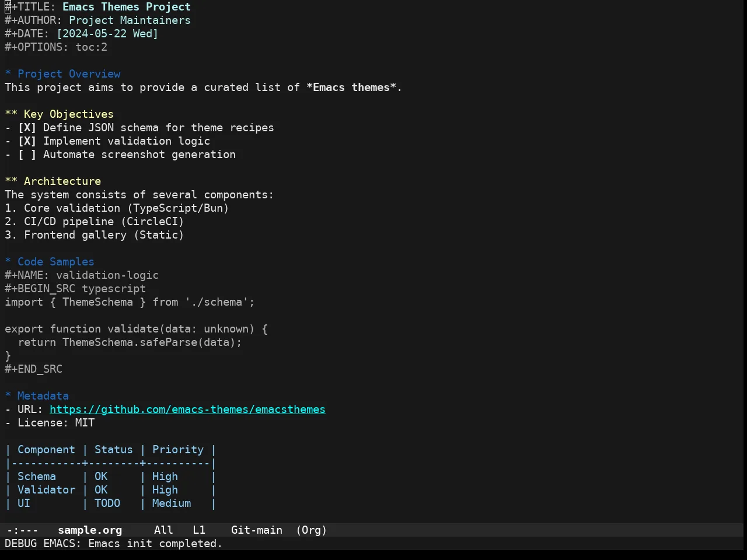Viewport: 747px width, 560px height.
Task: Collapse the Code Samples heading star
Action: click(x=8, y=262)
